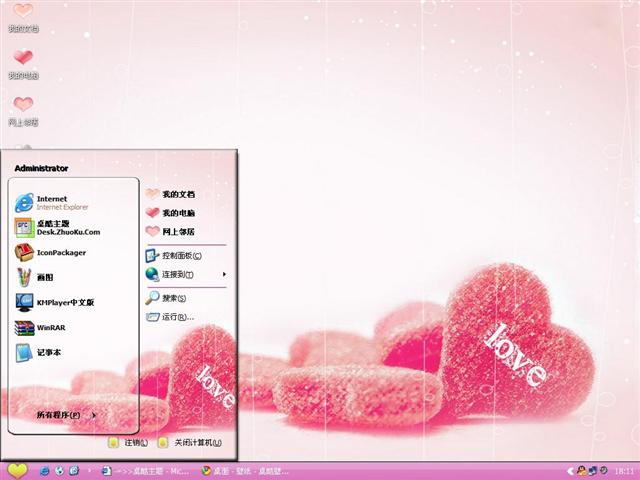Choose 运行(R)... in the Start menu
The width and height of the screenshot is (640, 480).
177,317
